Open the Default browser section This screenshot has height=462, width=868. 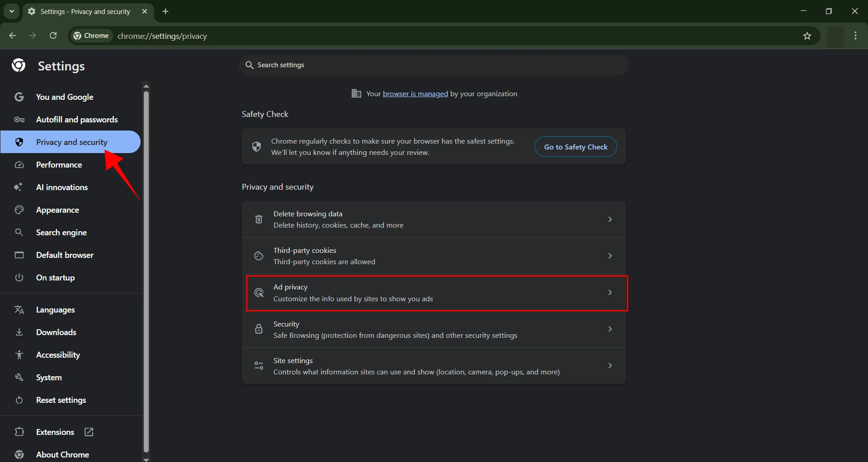pos(71,255)
